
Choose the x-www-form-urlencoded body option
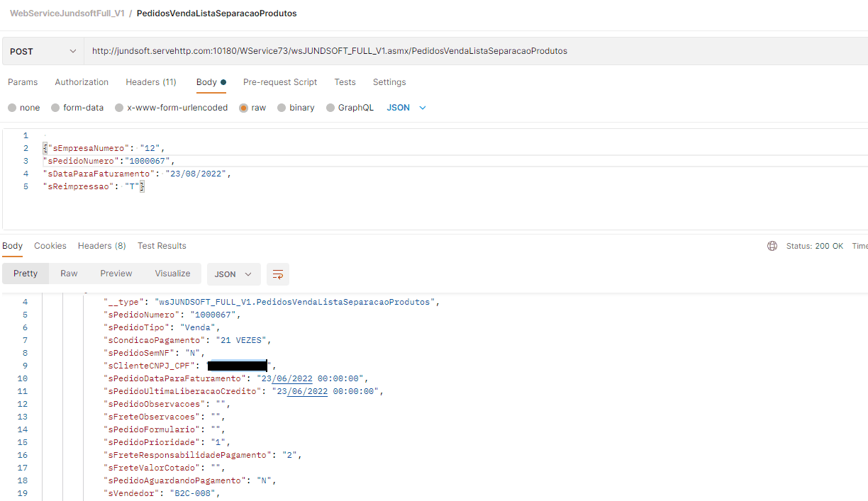click(x=120, y=108)
